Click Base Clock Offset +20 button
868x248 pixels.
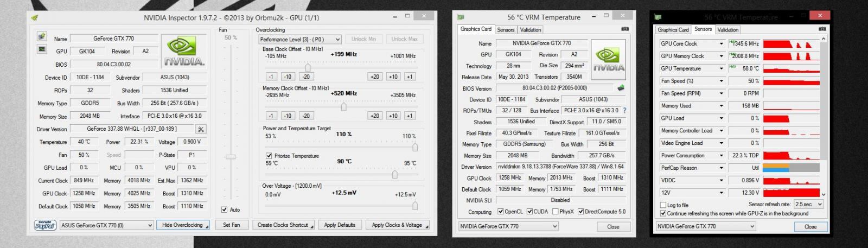tap(375, 77)
